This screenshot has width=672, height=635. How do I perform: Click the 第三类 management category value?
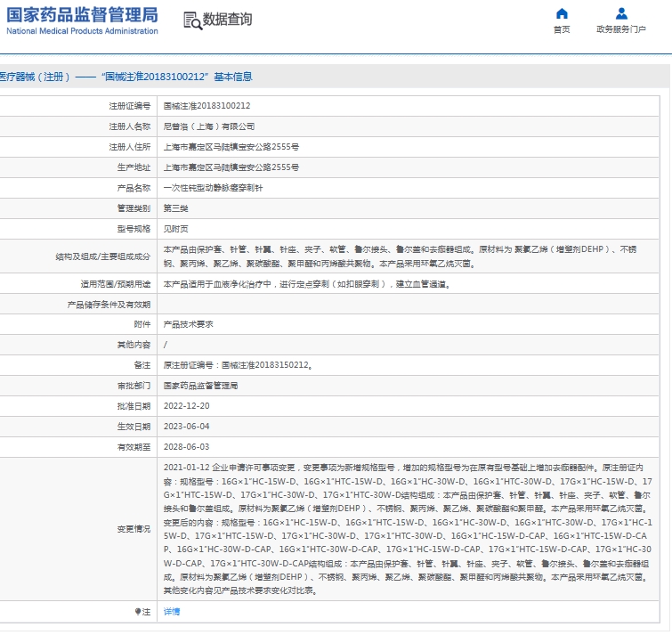175,208
